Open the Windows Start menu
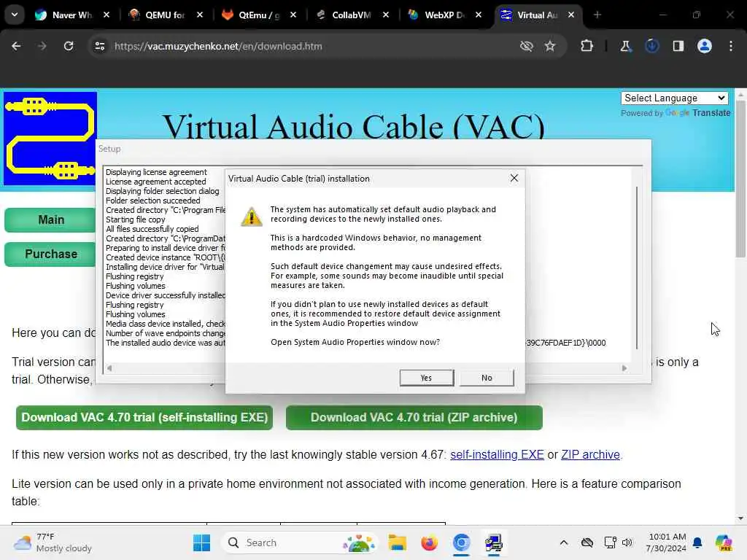The width and height of the screenshot is (747, 560). (201, 542)
